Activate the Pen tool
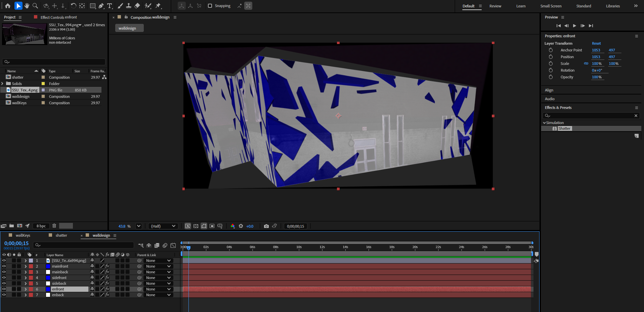Image resolution: width=644 pixels, height=312 pixels. (x=101, y=6)
